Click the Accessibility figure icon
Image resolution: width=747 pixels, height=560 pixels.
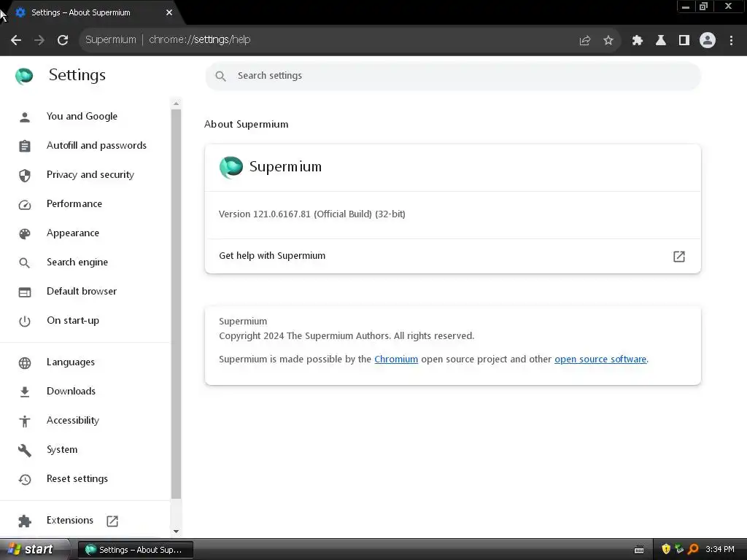[x=25, y=421]
